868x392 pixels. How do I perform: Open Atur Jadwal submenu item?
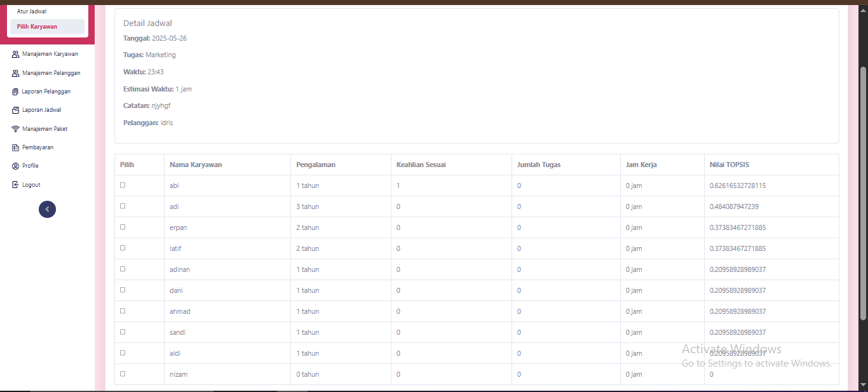pyautogui.click(x=32, y=11)
